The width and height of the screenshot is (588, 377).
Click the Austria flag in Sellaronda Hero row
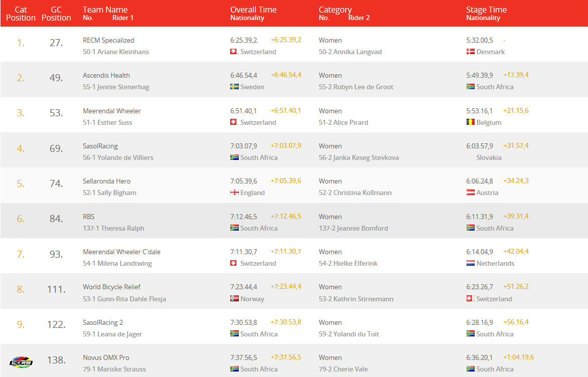pos(470,192)
